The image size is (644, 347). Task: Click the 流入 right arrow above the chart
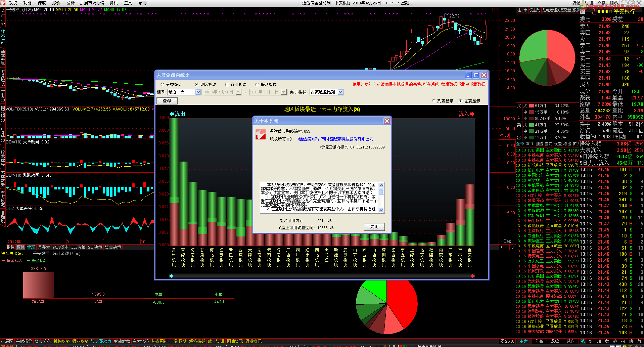pos(472,114)
